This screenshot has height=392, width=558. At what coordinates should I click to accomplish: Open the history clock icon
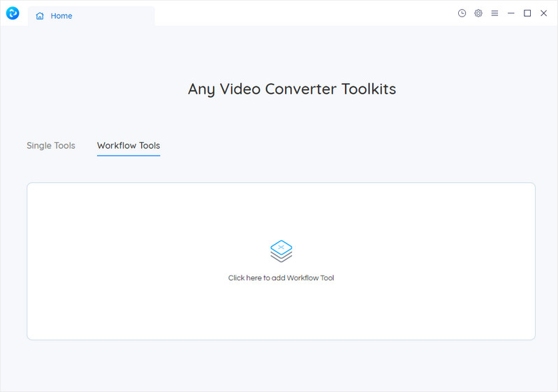click(x=462, y=13)
